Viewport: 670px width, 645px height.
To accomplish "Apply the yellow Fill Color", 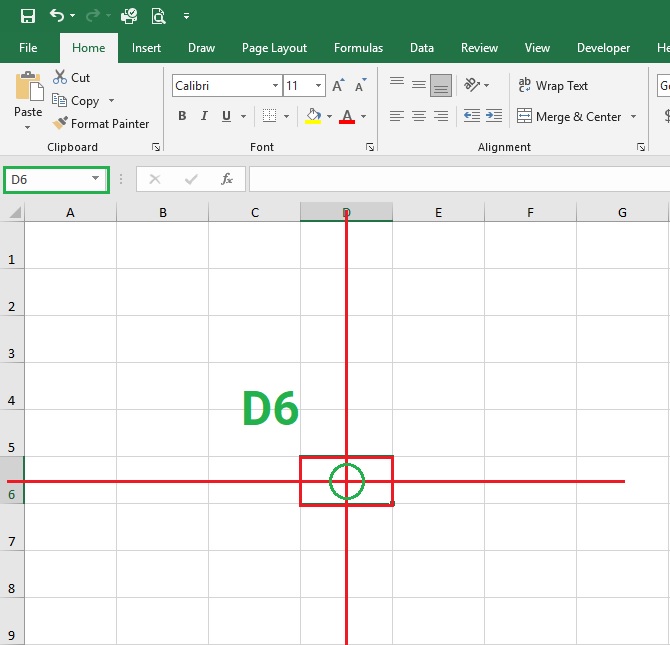I will point(313,116).
